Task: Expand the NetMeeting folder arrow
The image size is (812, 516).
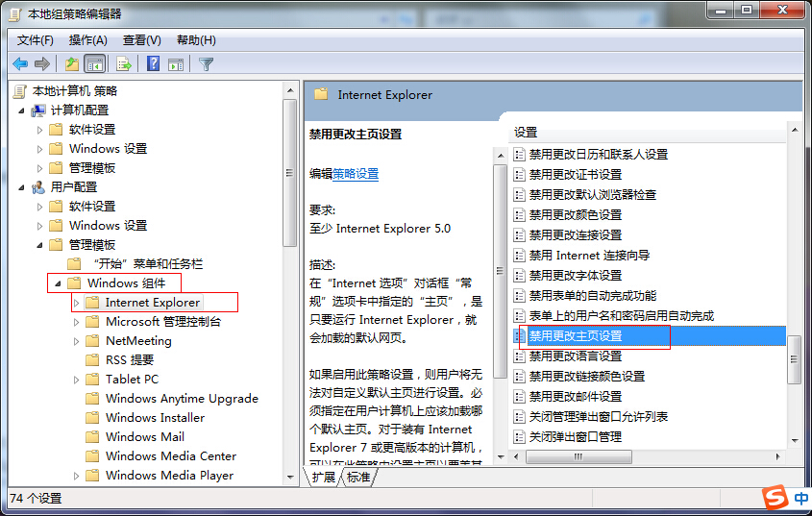Action: [x=77, y=341]
